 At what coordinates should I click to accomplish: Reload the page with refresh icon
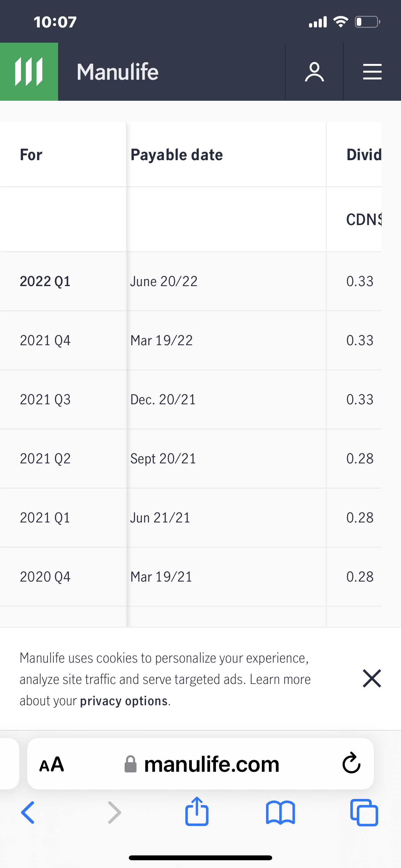click(351, 763)
